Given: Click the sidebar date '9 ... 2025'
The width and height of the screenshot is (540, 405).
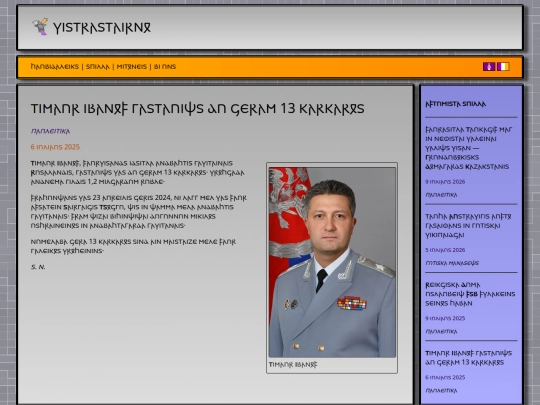Looking at the screenshot, I should coord(445,318).
